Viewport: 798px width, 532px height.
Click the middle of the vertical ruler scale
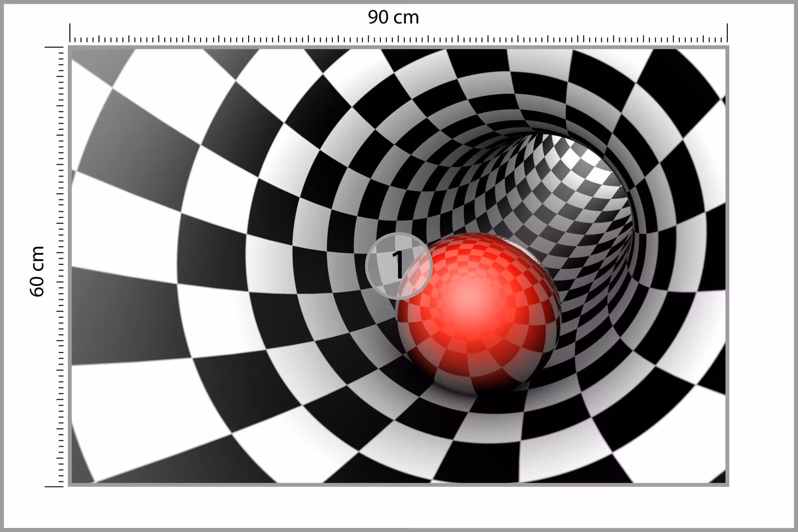click(x=60, y=267)
